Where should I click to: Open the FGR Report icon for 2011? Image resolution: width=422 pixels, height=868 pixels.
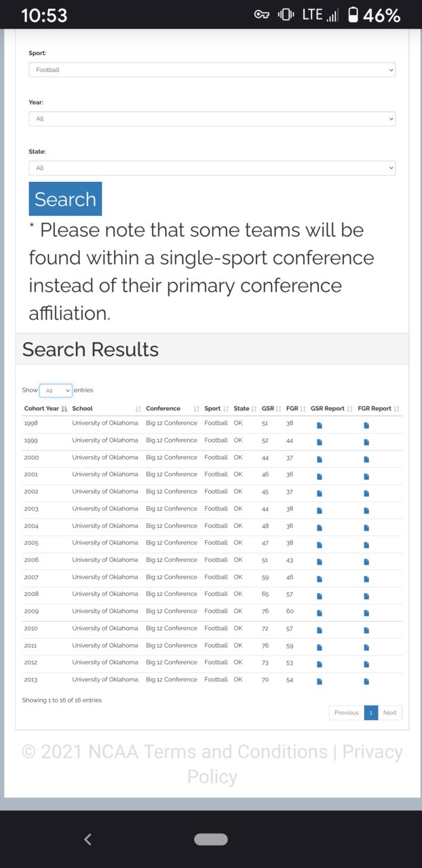point(366,647)
